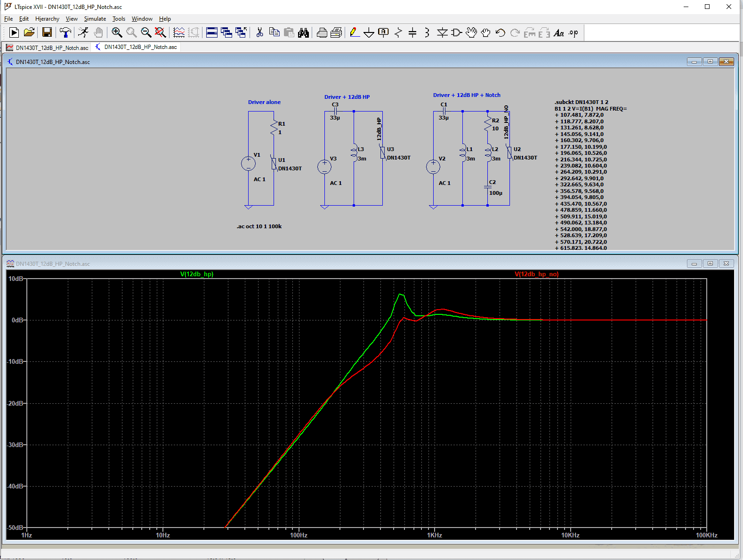Click the green V(12db_hp) trace label
Screen dimensions: 743x560
[x=197, y=274]
